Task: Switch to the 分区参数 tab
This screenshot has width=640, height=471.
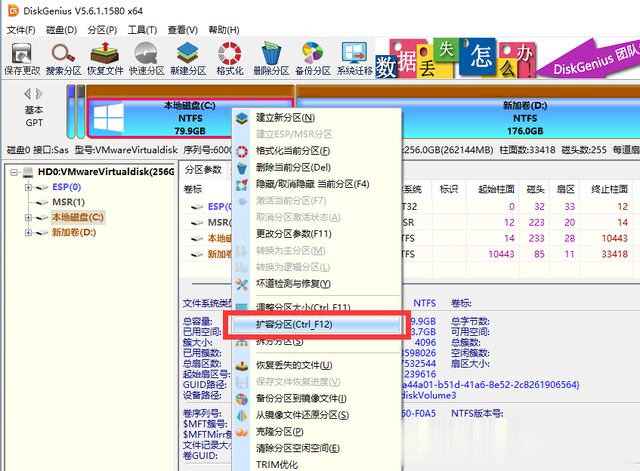Action: pos(203,170)
